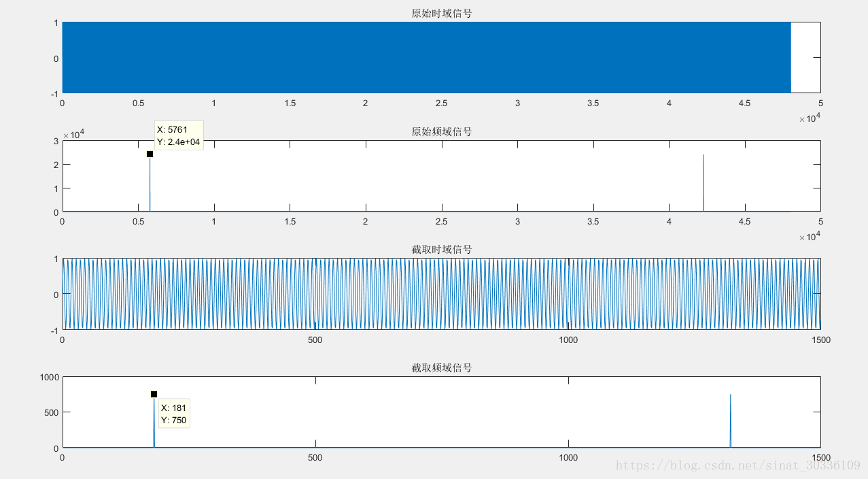
Task: Click the right-hand peak in the 原始频域信号 plot
Action: tap(703, 182)
